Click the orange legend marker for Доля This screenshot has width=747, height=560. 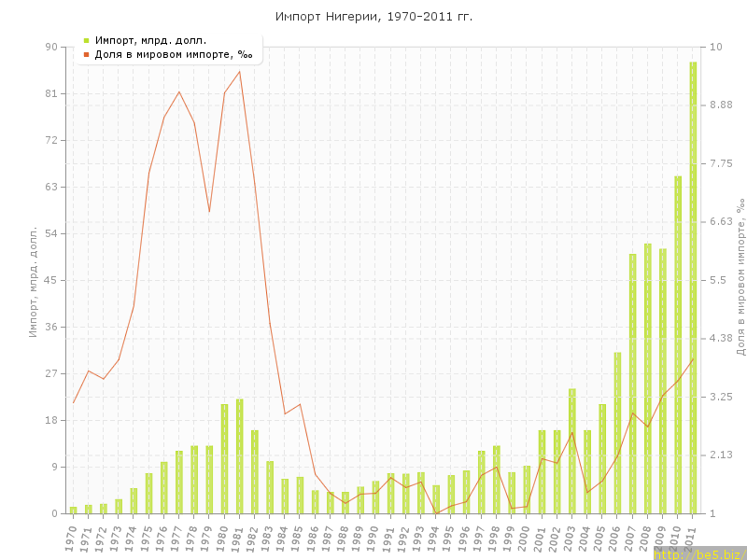pos(86,54)
